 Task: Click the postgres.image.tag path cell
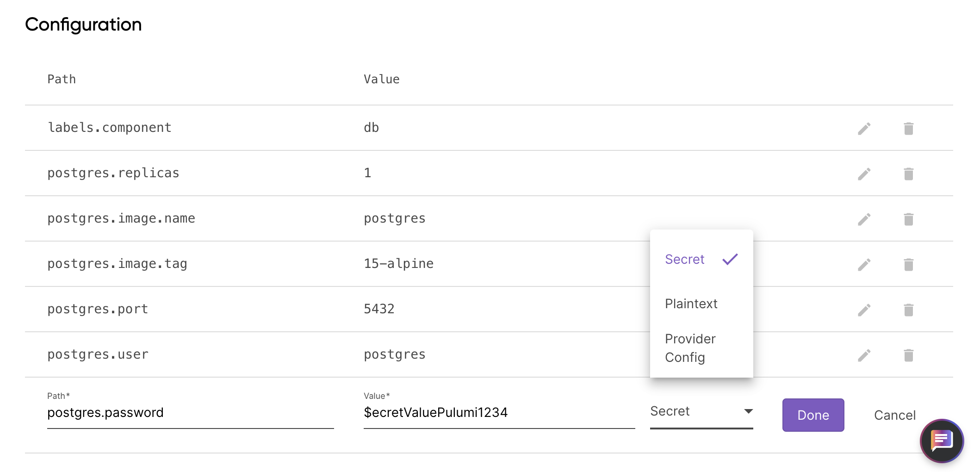coord(118,264)
